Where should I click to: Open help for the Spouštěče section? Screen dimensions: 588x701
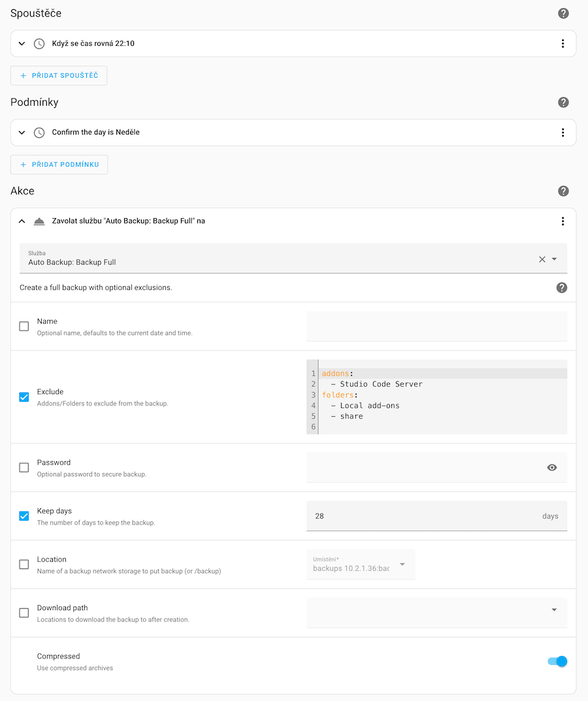(x=563, y=13)
